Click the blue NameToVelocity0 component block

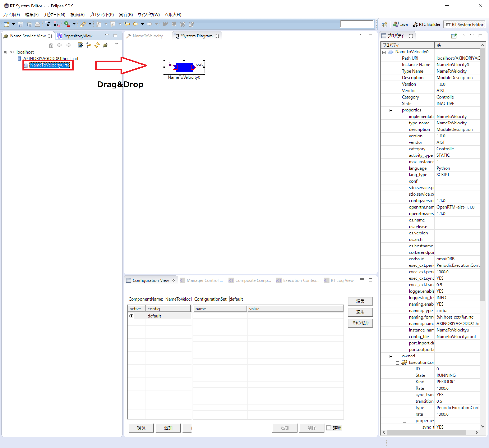[184, 67]
